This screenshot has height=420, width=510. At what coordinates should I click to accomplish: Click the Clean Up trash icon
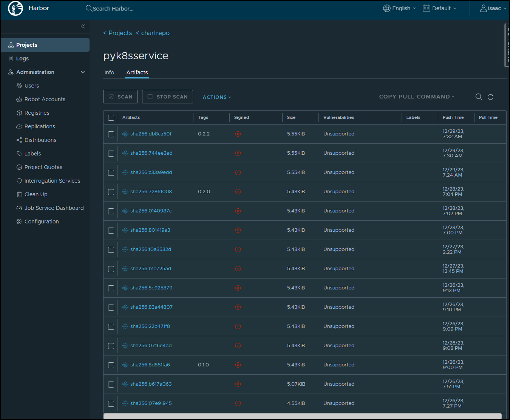point(19,194)
